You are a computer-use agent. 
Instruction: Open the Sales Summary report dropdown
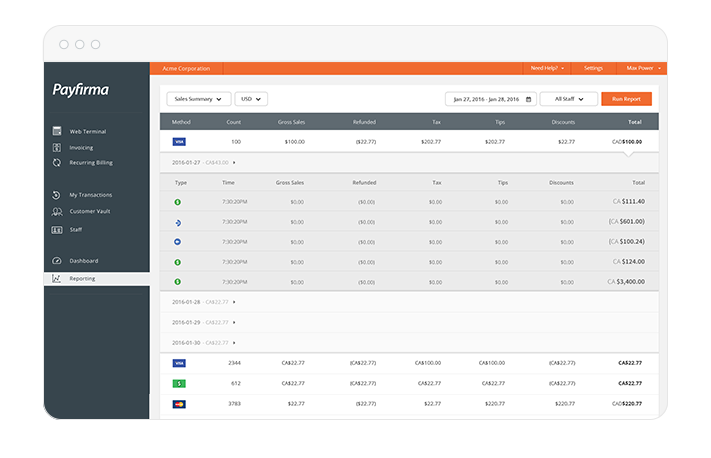coord(199,99)
